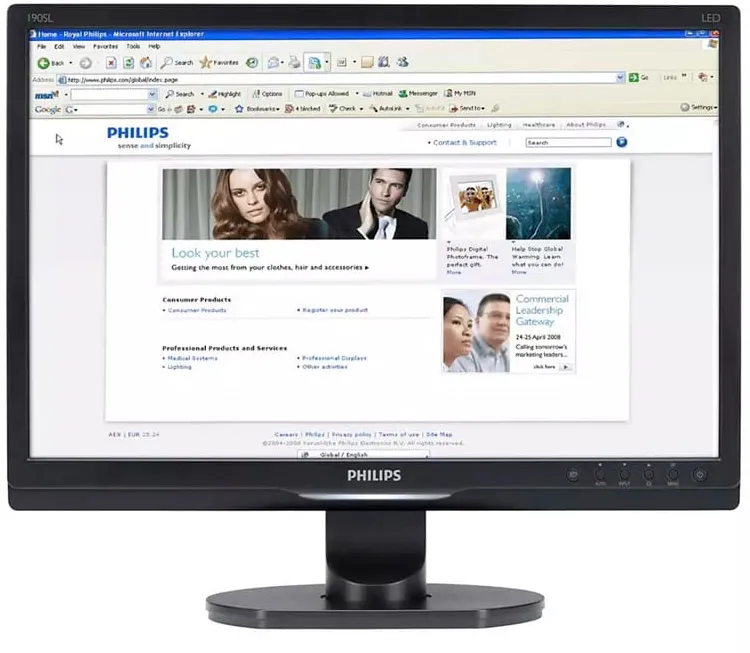Open the Medical Systems link

tap(192, 358)
